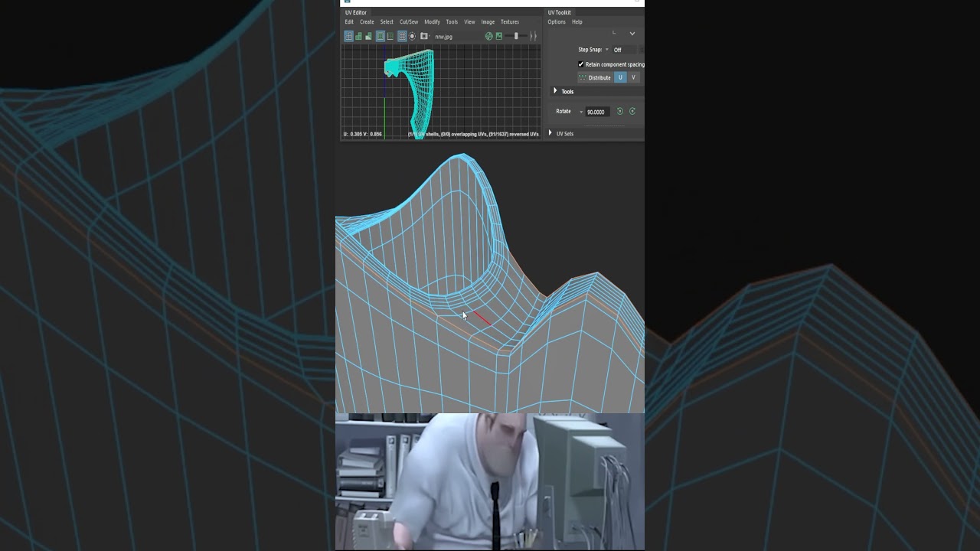Viewport: 980px width, 551px height.
Task: Click the checker map display icon
Action: point(390,36)
